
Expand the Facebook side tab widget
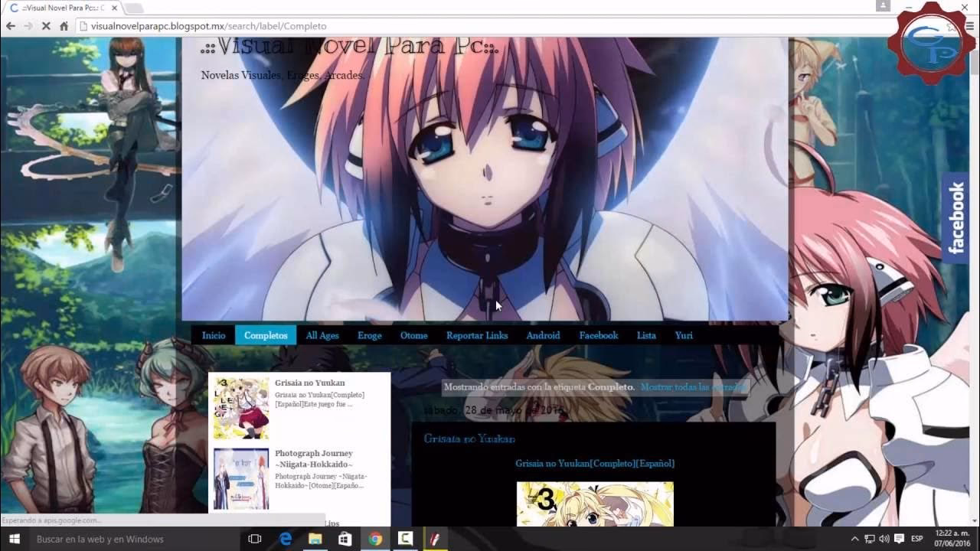click(956, 218)
